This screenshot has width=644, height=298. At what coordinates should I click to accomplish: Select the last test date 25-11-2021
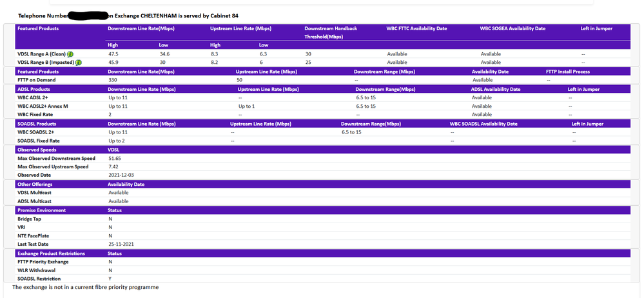point(121,244)
